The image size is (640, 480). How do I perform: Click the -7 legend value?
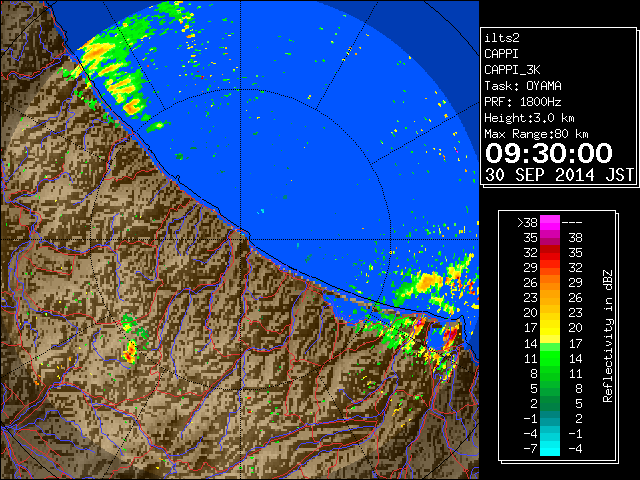pos(530,449)
